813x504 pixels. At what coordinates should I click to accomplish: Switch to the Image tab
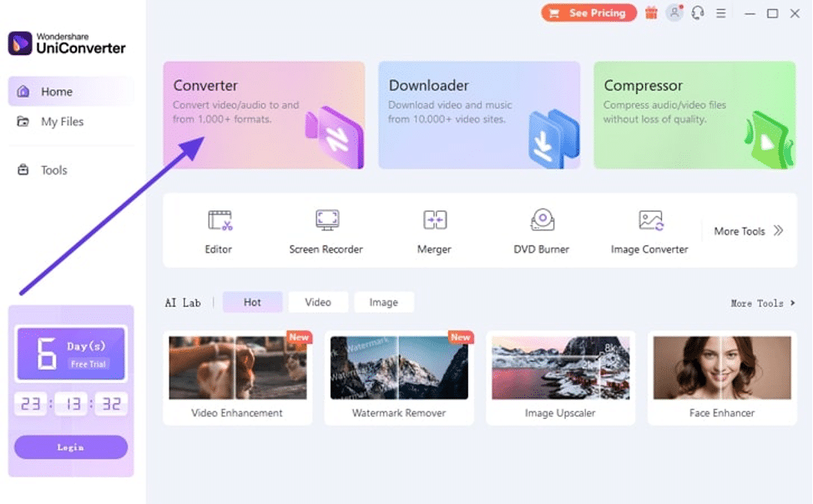tap(384, 302)
